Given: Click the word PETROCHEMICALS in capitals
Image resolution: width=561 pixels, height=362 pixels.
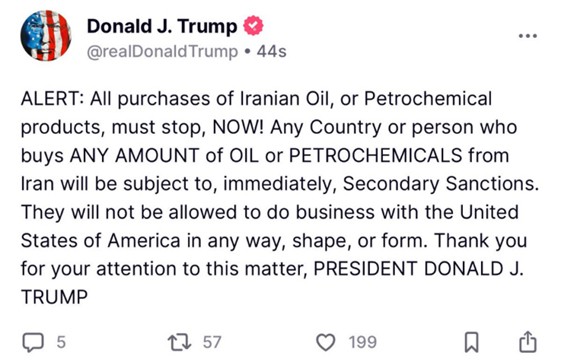Looking at the screenshot, I should point(375,156).
